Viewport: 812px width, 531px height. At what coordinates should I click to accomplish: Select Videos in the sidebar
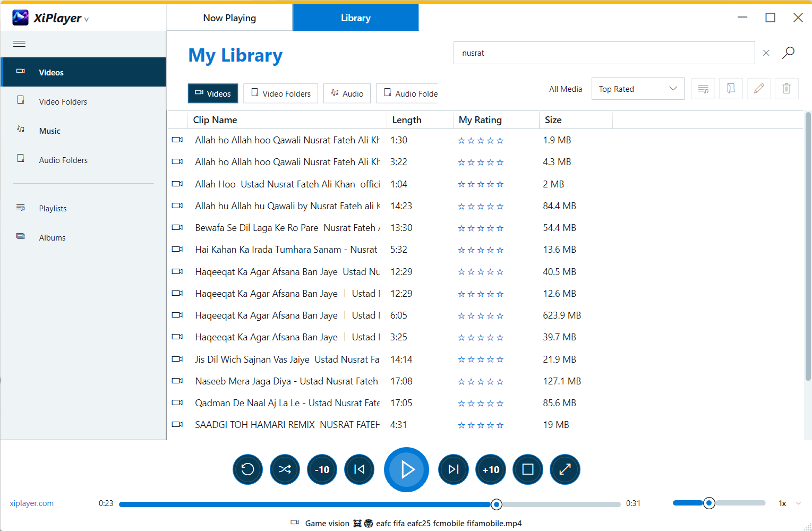pos(83,72)
